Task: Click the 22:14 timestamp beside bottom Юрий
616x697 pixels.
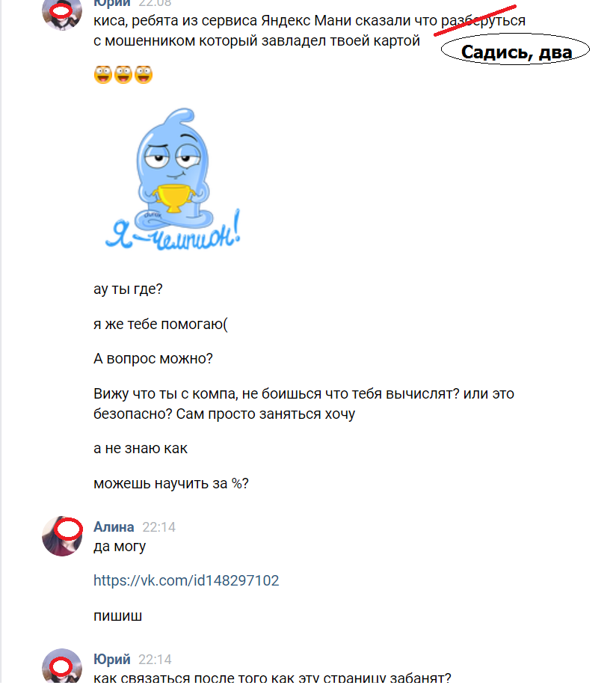Action: [x=155, y=659]
